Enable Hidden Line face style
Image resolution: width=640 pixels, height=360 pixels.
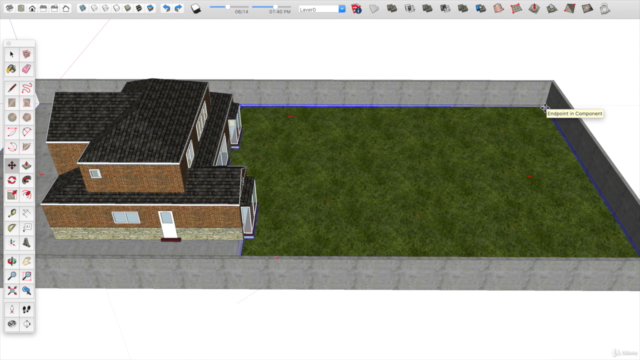pos(117,8)
